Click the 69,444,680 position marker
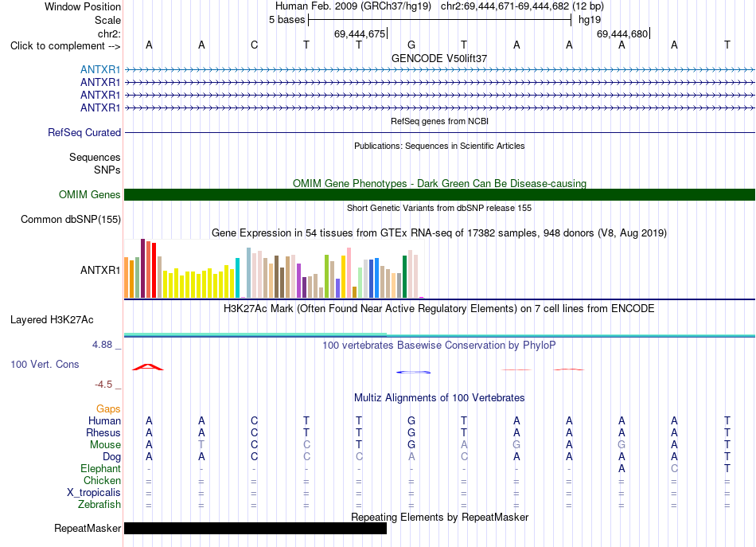 click(x=622, y=33)
